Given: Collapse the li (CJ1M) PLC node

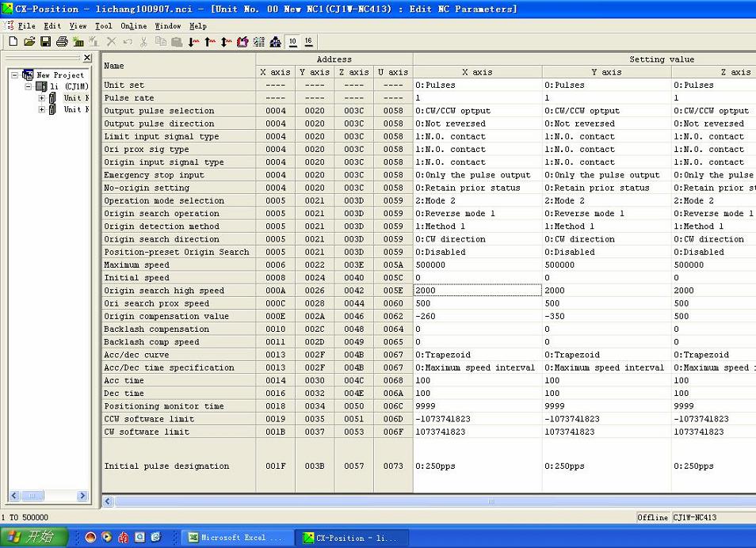Looking at the screenshot, I should (28, 87).
